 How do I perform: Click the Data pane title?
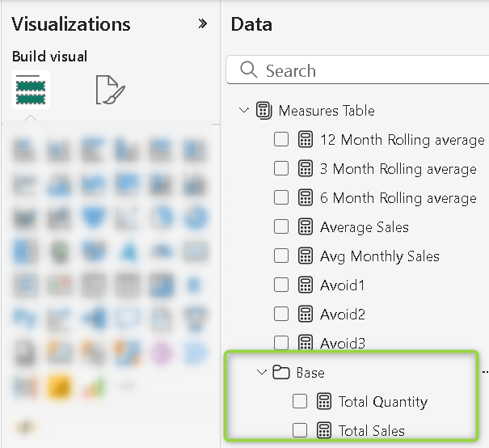pos(251,24)
